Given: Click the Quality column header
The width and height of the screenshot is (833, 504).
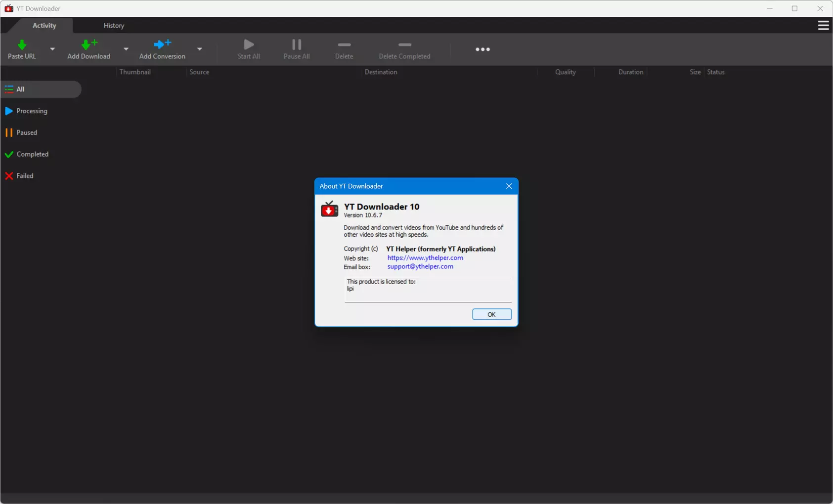Looking at the screenshot, I should [565, 72].
